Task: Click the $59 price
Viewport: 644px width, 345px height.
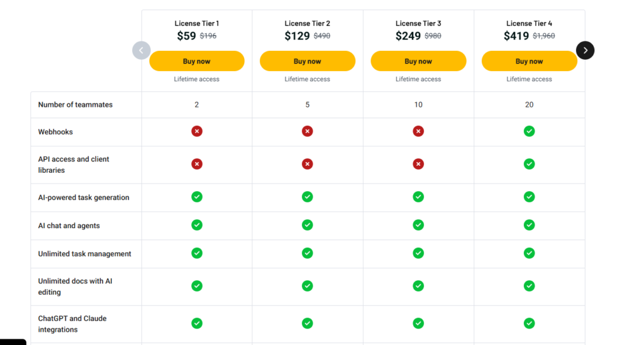Action: 186,36
